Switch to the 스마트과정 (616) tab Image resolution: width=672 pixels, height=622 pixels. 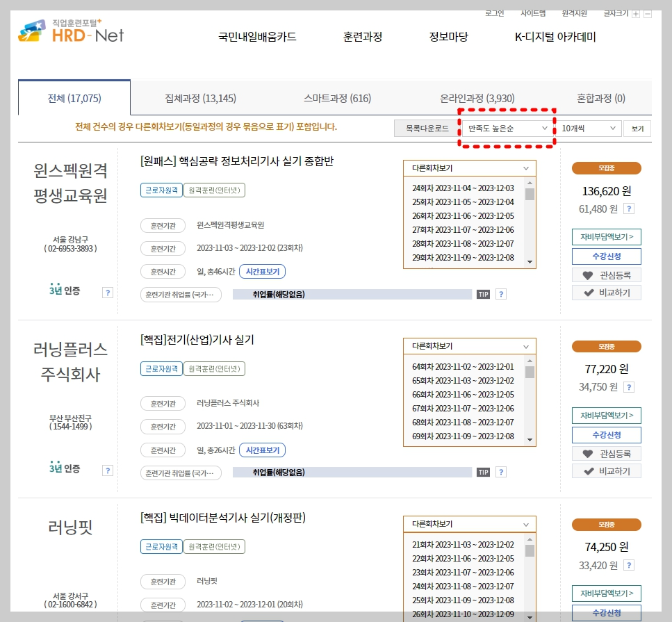coord(337,98)
